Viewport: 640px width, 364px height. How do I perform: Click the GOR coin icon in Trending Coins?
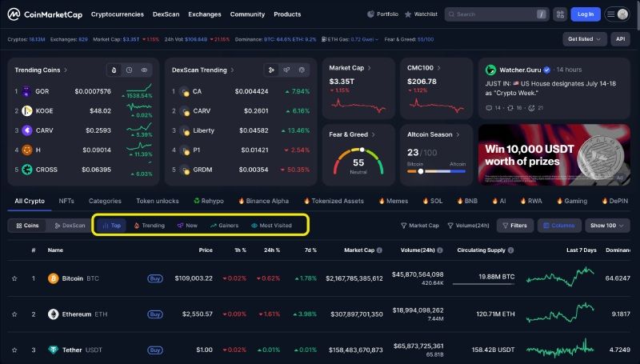26,91
